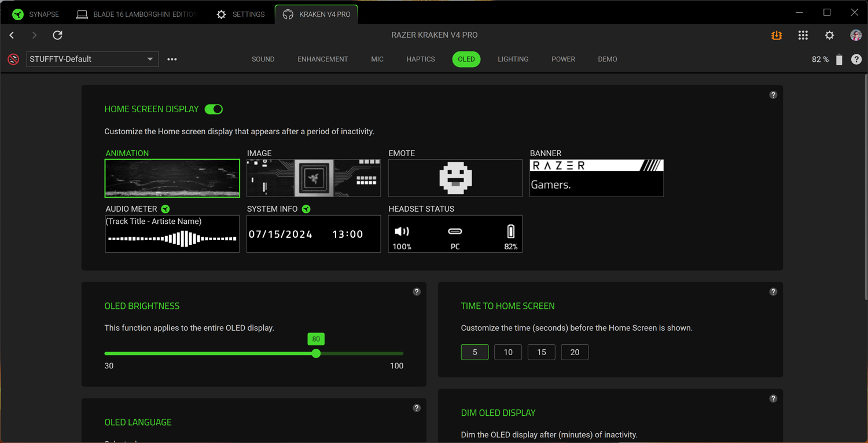868x443 pixels.
Task: Set time to home screen to 20
Action: (575, 352)
